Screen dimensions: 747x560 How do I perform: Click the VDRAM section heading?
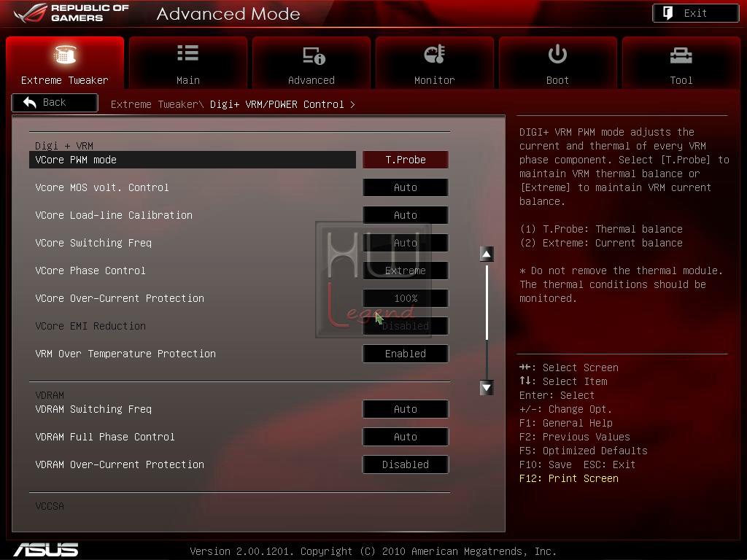point(50,394)
